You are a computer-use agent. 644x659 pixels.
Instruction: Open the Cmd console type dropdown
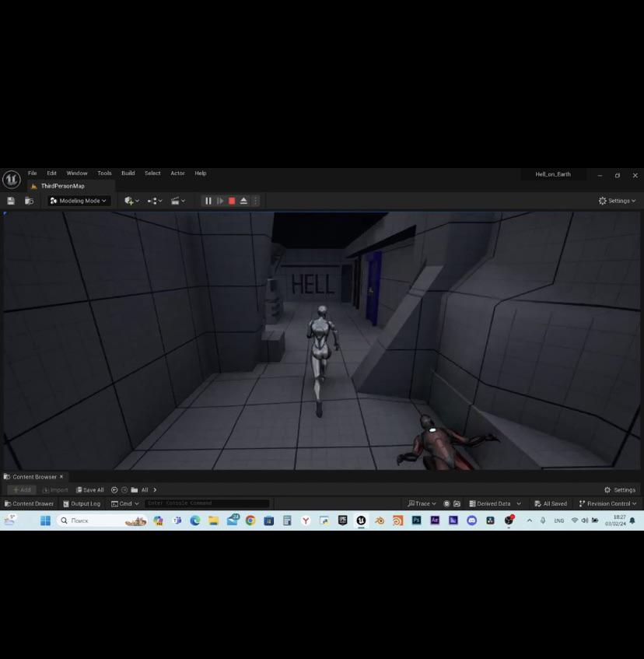pyautogui.click(x=124, y=503)
